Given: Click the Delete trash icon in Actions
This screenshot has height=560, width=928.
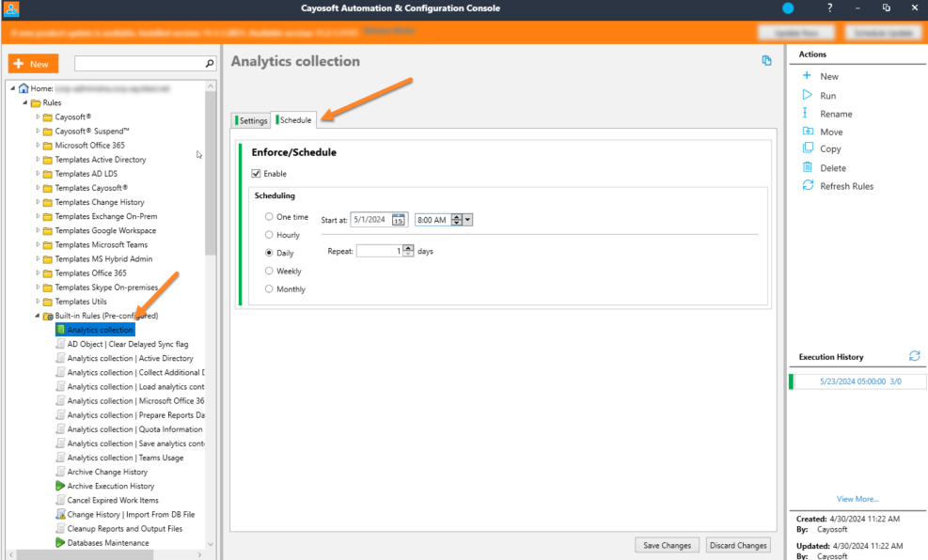Looking at the screenshot, I should tap(808, 167).
